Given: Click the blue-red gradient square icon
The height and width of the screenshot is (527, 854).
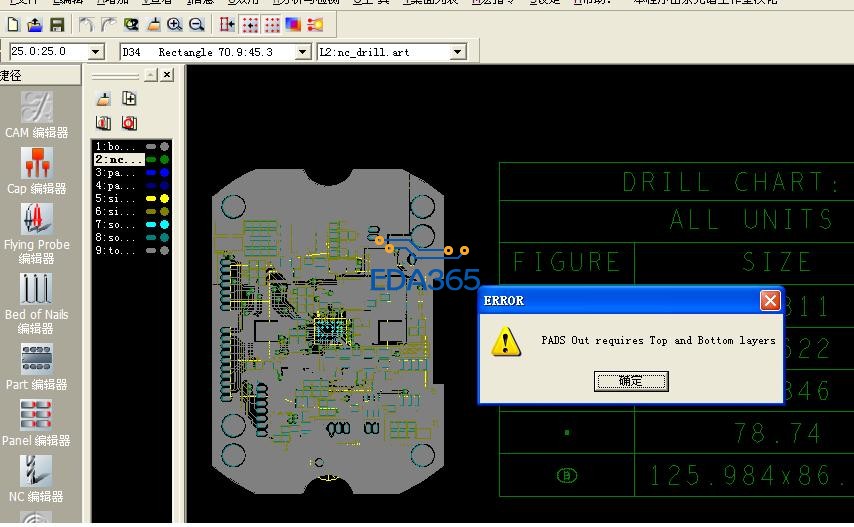Looking at the screenshot, I should pyautogui.click(x=293, y=24).
